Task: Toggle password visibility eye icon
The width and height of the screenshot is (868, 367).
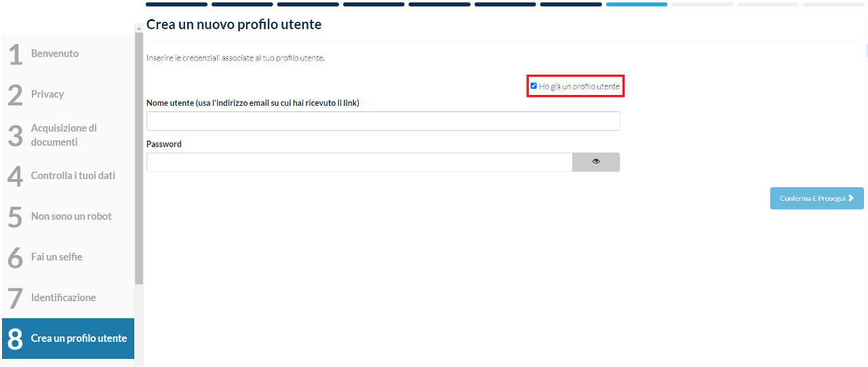Action: point(595,162)
